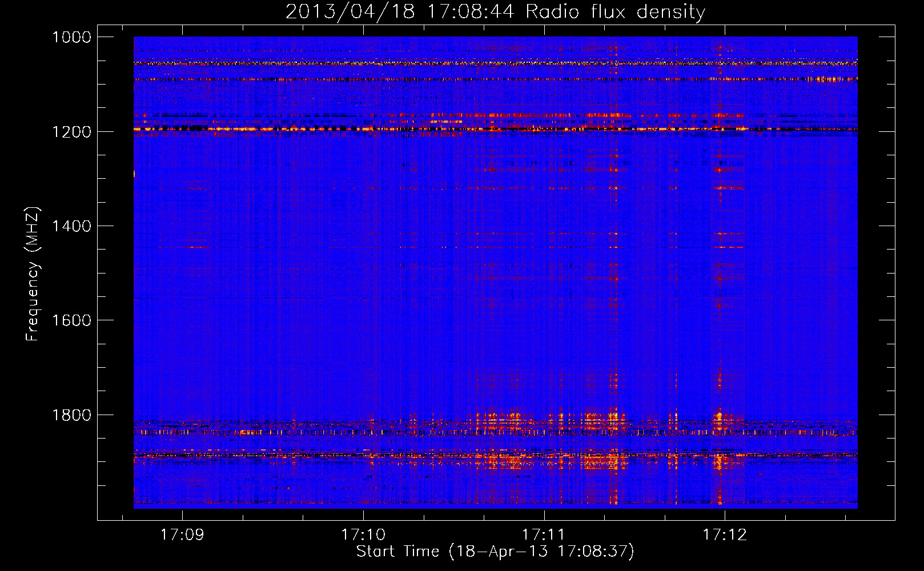Viewport: 924px width, 571px height.
Task: Click the 1800 frequency tick label
Action: [x=71, y=415]
